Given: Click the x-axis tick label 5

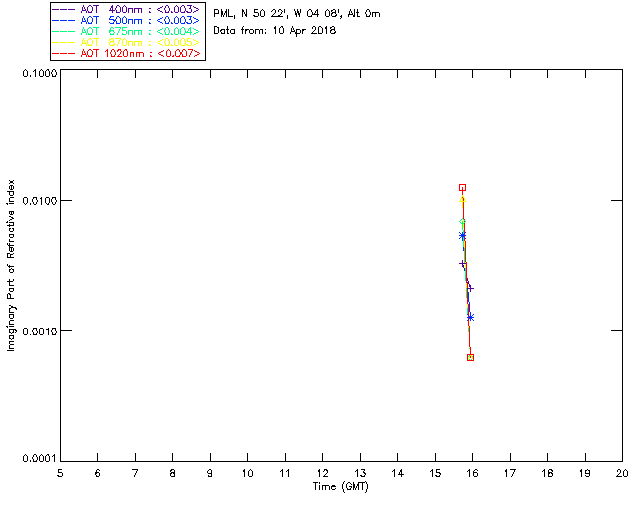Looking at the screenshot, I should pyautogui.click(x=60, y=474).
